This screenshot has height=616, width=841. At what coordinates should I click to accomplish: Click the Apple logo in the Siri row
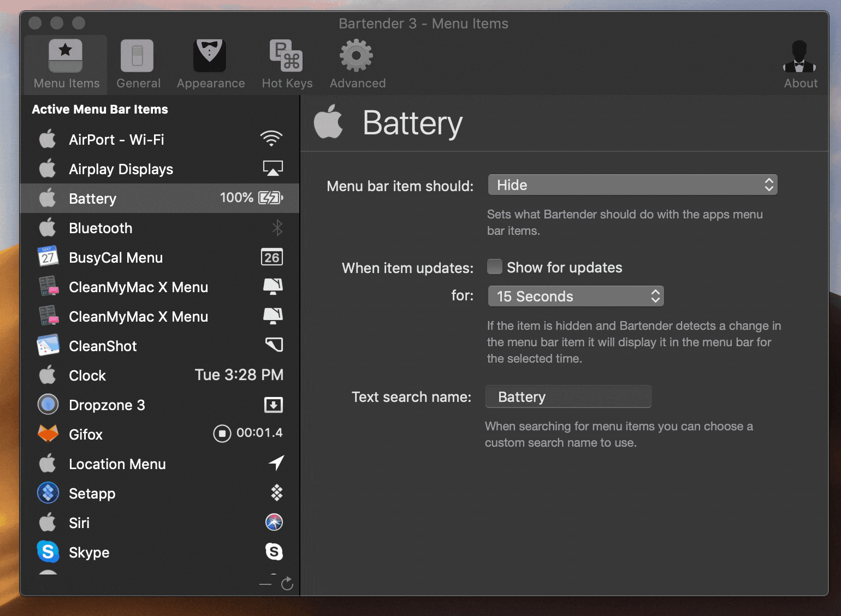click(x=48, y=522)
